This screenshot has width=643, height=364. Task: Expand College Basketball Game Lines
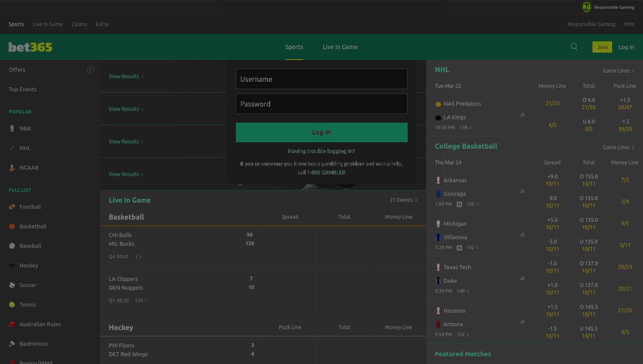618,147
